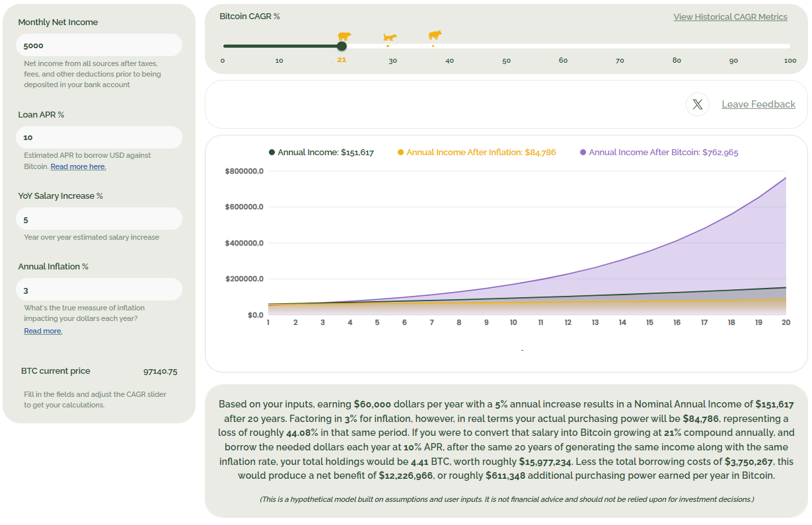This screenshot has width=812, height=525.
Task: Click year 15 on the chart x-axis
Action: [x=649, y=323]
